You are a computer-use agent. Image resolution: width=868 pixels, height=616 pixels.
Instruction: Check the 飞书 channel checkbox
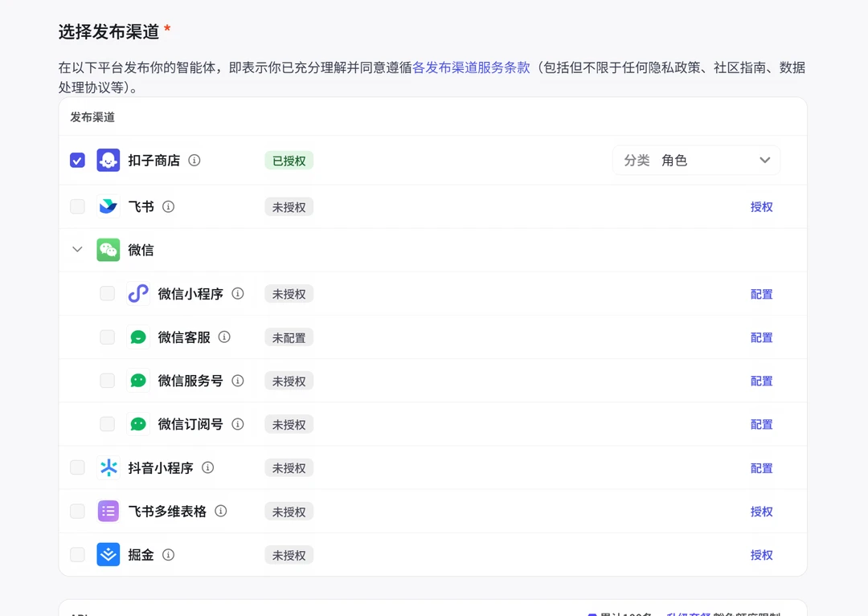pyautogui.click(x=77, y=206)
